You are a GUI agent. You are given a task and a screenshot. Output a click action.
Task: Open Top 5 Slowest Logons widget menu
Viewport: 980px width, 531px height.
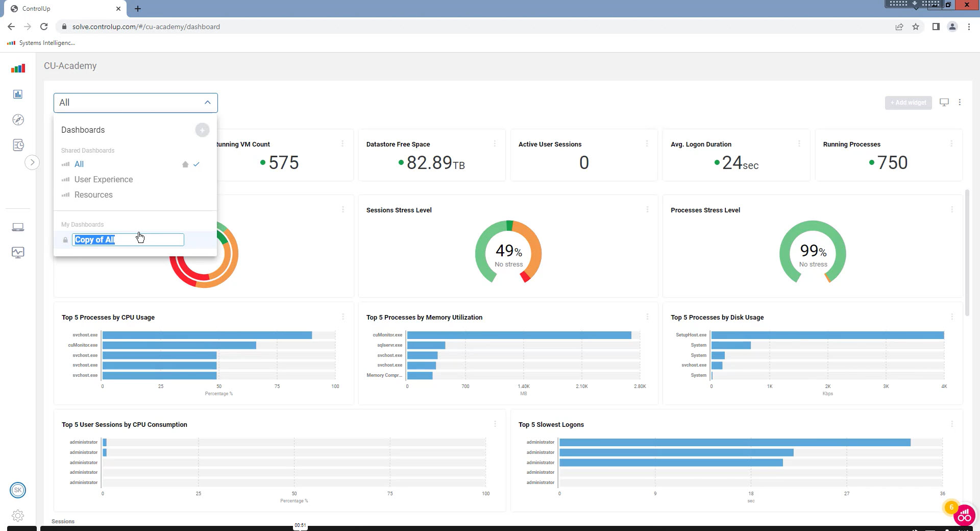(x=952, y=424)
